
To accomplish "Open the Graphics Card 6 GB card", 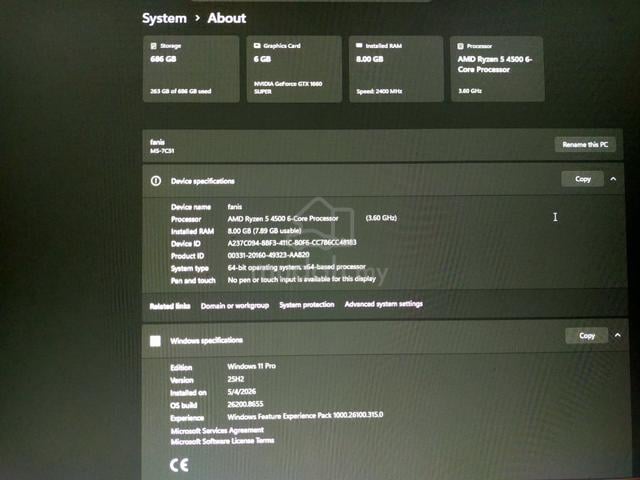I will pos(294,69).
